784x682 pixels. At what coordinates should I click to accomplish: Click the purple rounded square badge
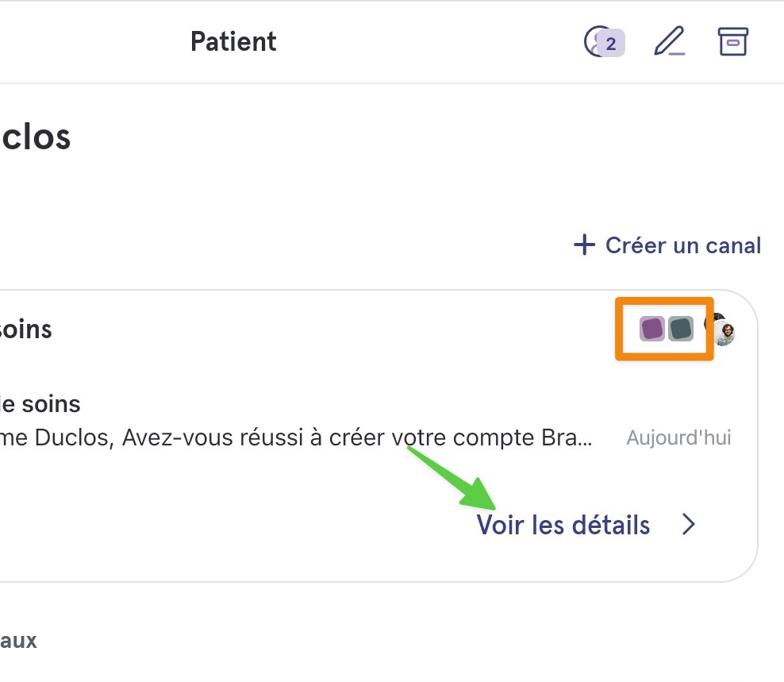[652, 329]
